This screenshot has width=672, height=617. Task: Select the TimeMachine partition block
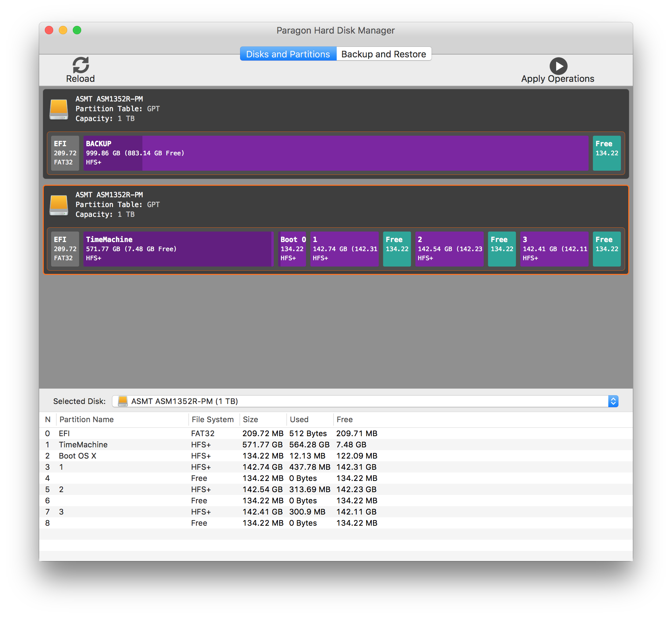(178, 249)
